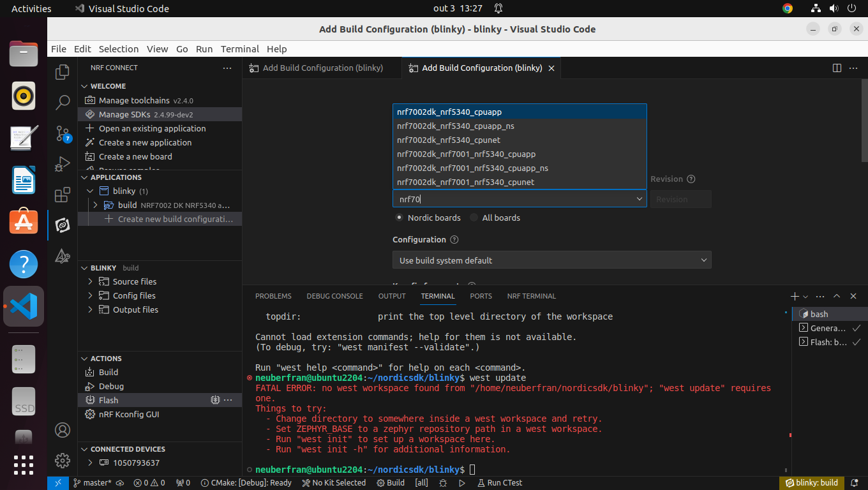Viewport: 868px width, 490px height.
Task: Click No Kit Selected in status bar
Action: pyautogui.click(x=333, y=483)
